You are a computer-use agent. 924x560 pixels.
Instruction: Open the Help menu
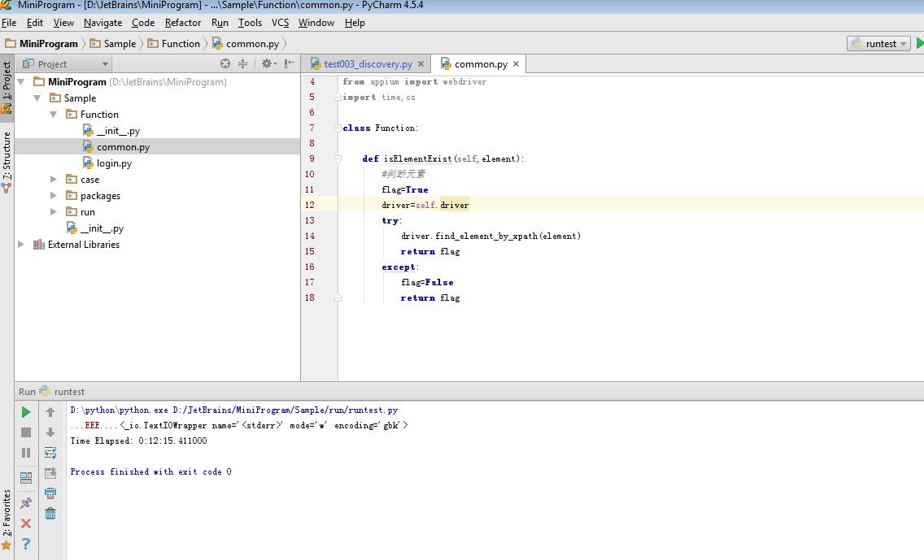tap(355, 23)
